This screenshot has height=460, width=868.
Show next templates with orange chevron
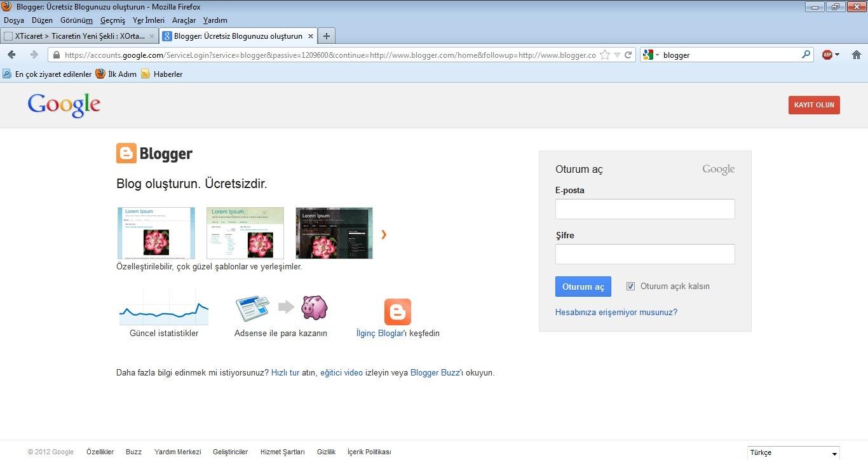(x=384, y=234)
